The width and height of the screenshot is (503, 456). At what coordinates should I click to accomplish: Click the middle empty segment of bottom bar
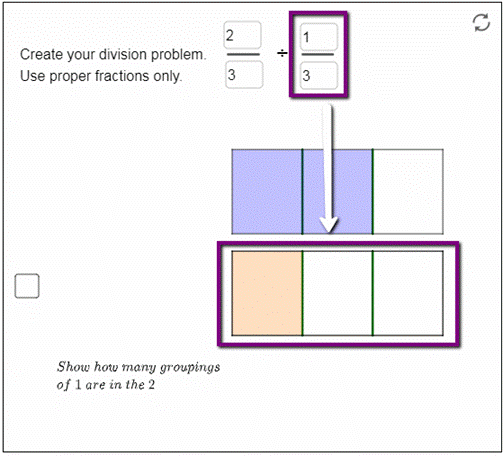pyautogui.click(x=337, y=293)
